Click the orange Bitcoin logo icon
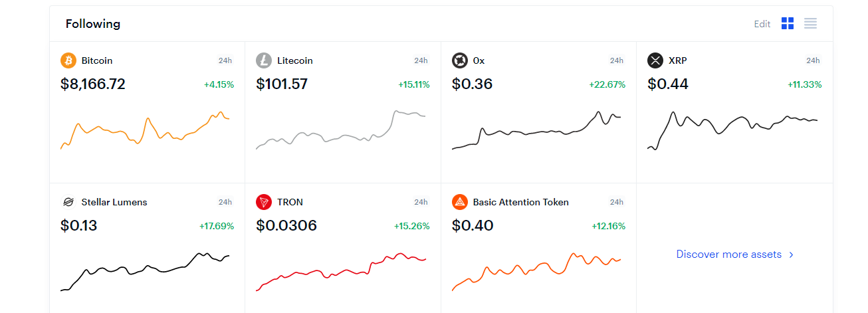868x313 pixels. click(x=68, y=60)
